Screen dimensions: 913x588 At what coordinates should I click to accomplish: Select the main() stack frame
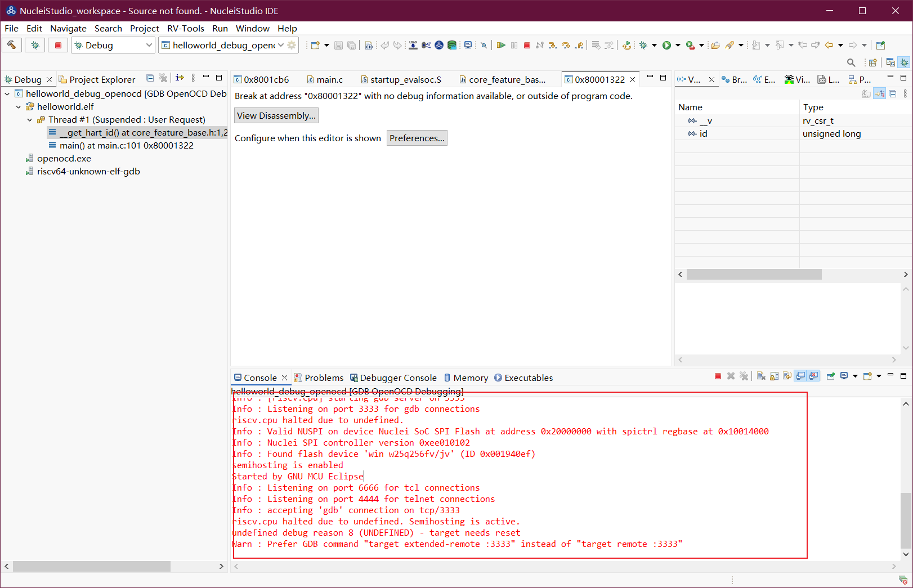[126, 146]
